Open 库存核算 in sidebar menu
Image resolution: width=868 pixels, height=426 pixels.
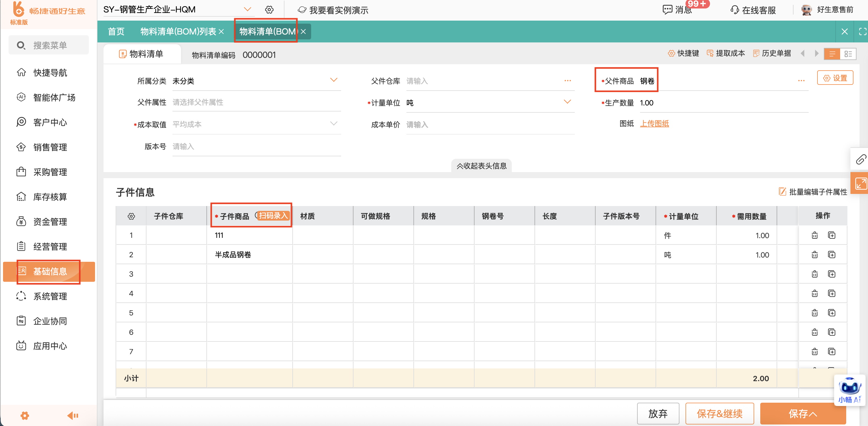point(50,197)
